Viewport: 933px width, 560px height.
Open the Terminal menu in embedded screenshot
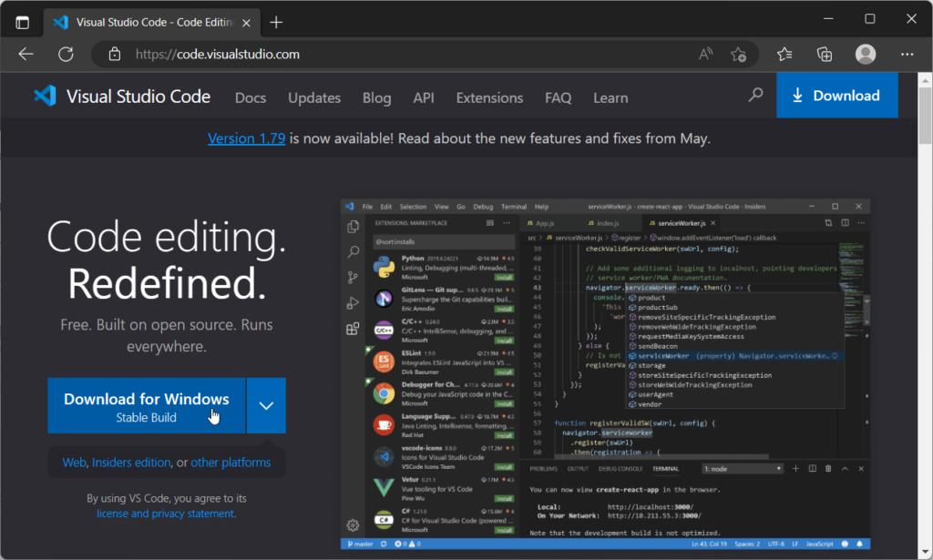click(x=514, y=207)
